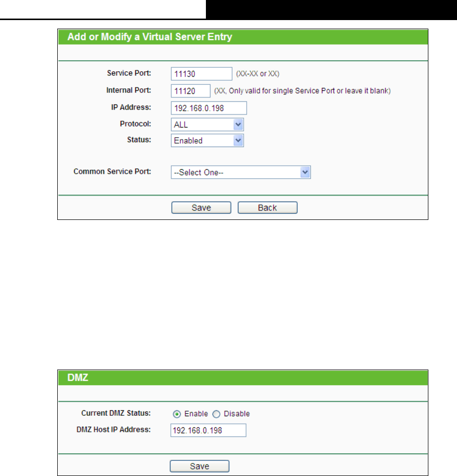Select the Disable DMZ radio button
The image size is (457, 476).
point(216,414)
